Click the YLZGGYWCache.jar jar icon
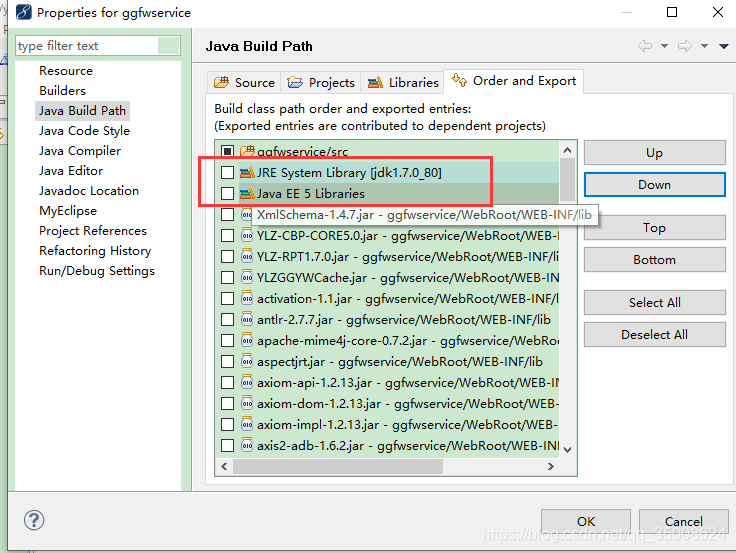The image size is (736, 553). click(247, 277)
